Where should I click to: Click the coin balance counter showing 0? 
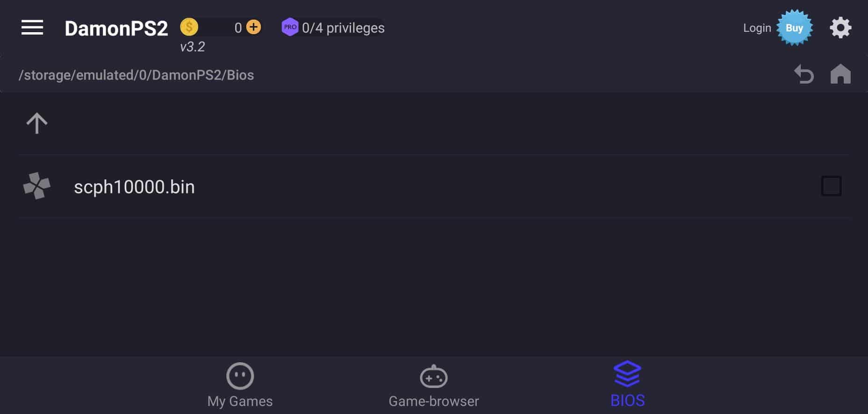tap(238, 28)
